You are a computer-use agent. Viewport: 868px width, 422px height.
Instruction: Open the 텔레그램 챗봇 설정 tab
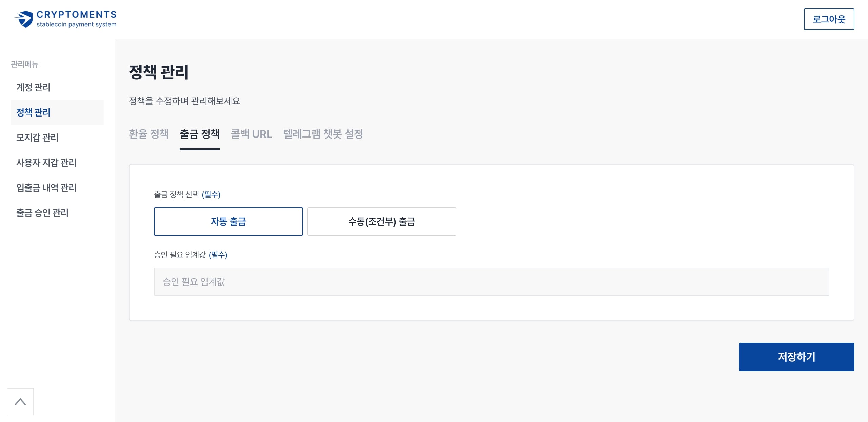coord(323,134)
